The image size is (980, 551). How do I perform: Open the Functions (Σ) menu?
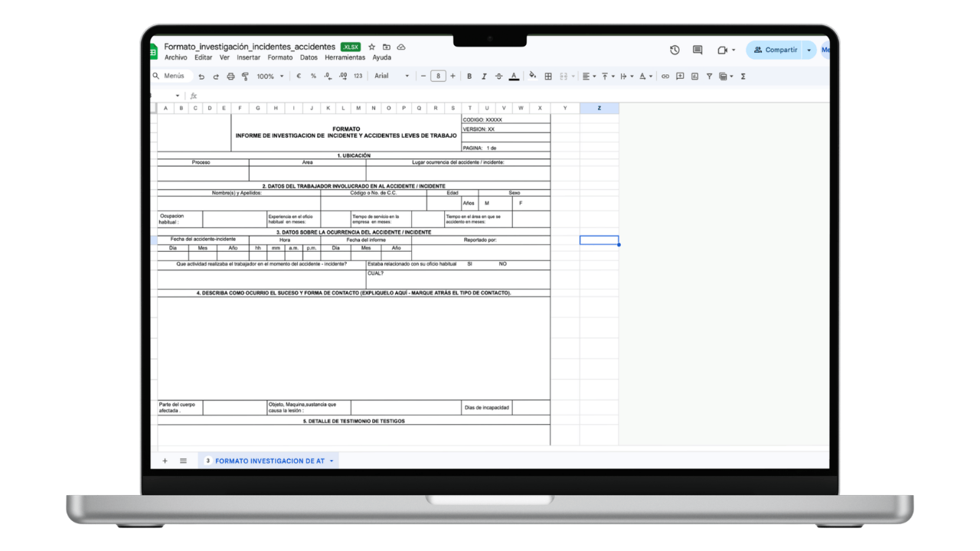pyautogui.click(x=743, y=76)
